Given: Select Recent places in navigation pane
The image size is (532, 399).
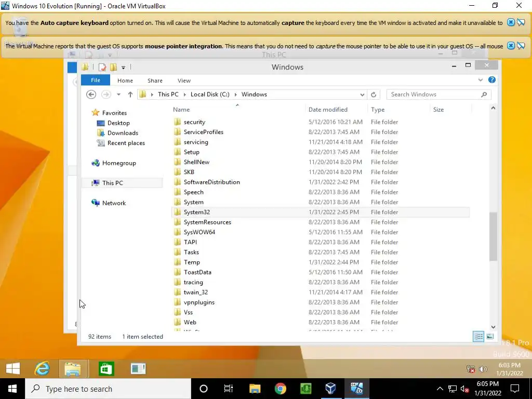Looking at the screenshot, I should [126, 143].
